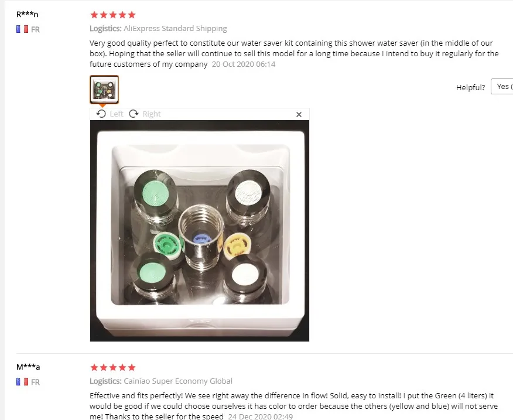Click the enlarged aerator kit photo
The width and height of the screenshot is (513, 420).
(200, 231)
